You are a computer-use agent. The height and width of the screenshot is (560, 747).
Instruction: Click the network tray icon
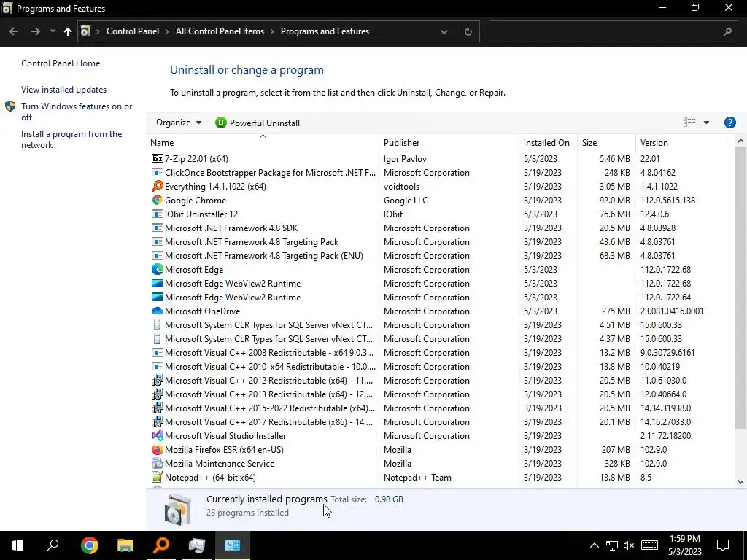612,545
